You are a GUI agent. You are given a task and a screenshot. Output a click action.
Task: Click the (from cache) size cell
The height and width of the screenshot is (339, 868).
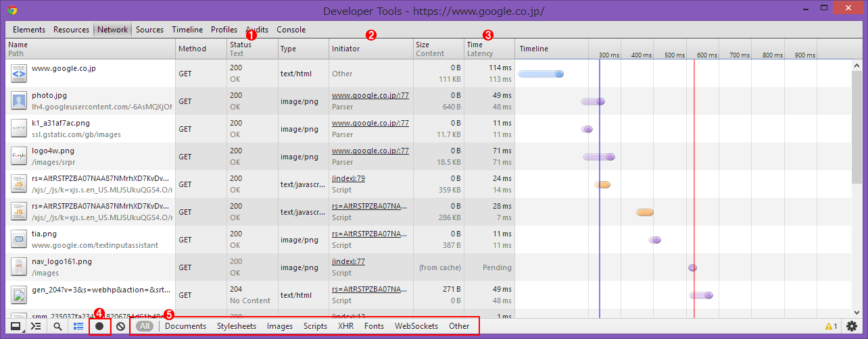coord(440,267)
